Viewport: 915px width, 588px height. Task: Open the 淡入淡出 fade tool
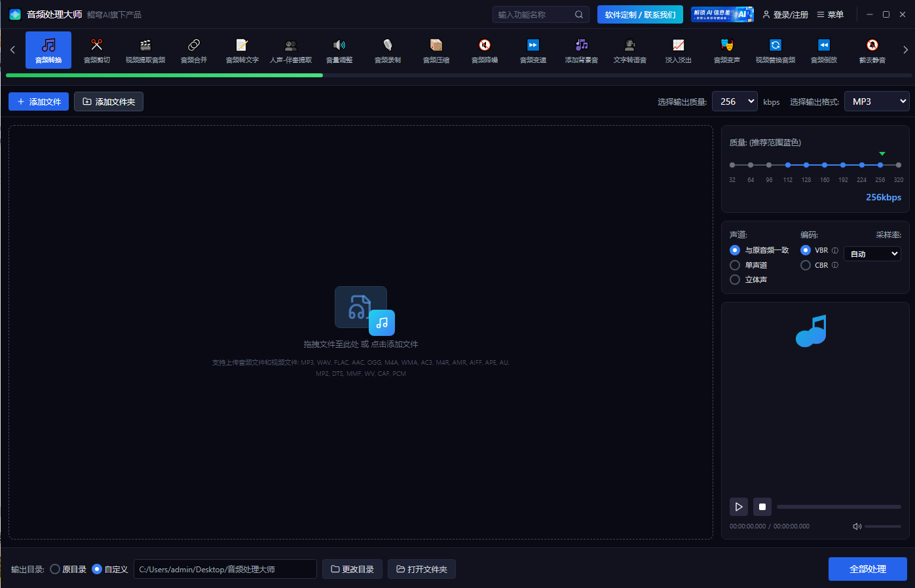678,50
